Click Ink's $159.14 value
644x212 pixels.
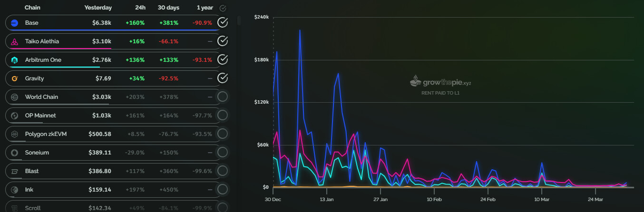[100, 190]
